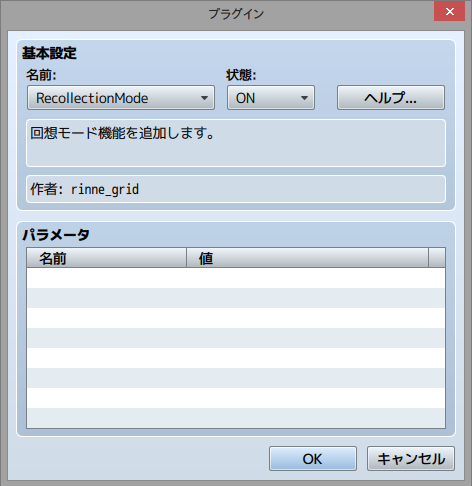Select the second parameter row
This screenshot has width=472, height=486.
[x=236, y=298]
